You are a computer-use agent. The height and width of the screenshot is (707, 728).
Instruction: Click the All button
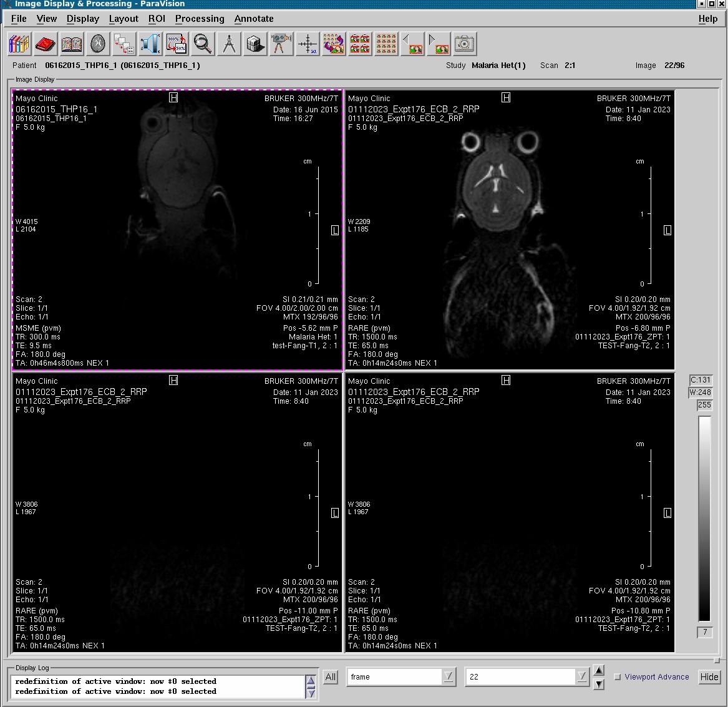tap(331, 677)
